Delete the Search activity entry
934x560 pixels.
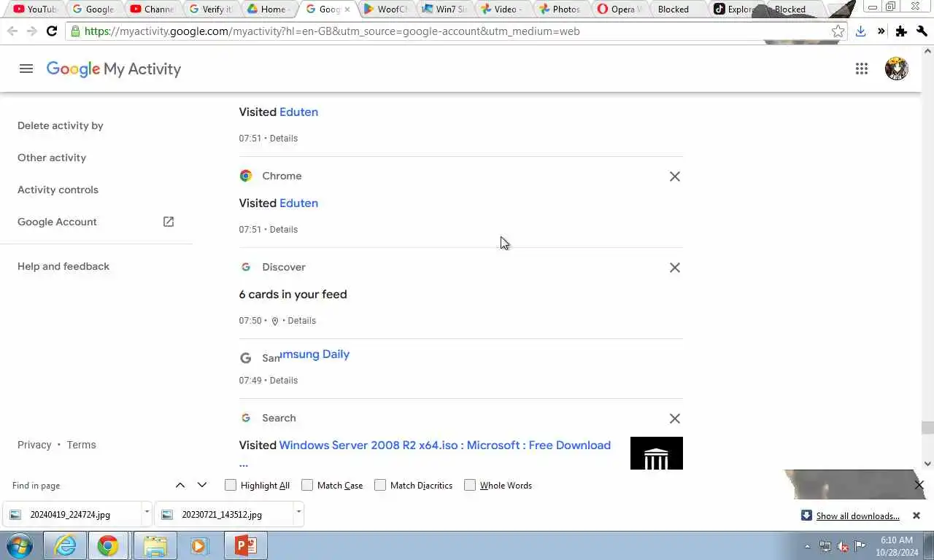[x=675, y=419]
